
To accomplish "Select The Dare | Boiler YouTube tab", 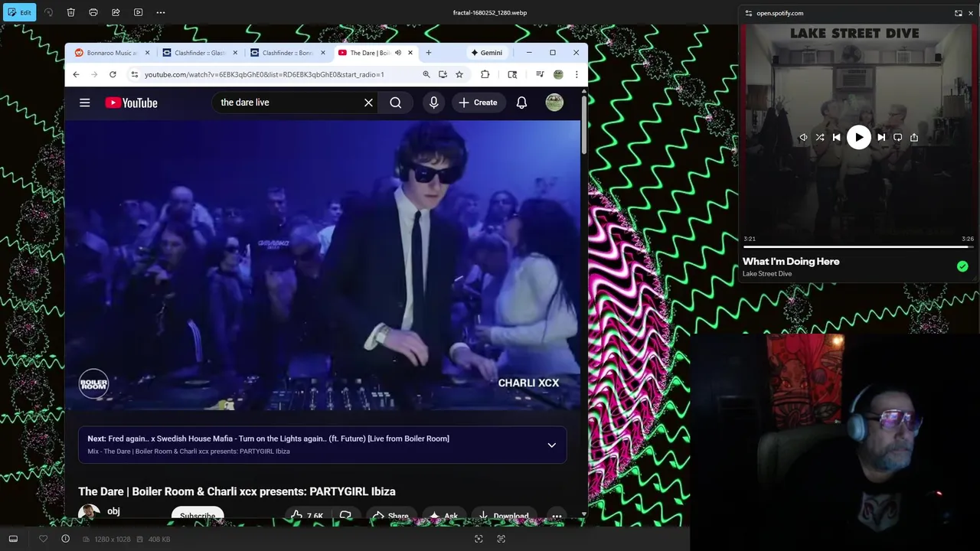I will [369, 53].
